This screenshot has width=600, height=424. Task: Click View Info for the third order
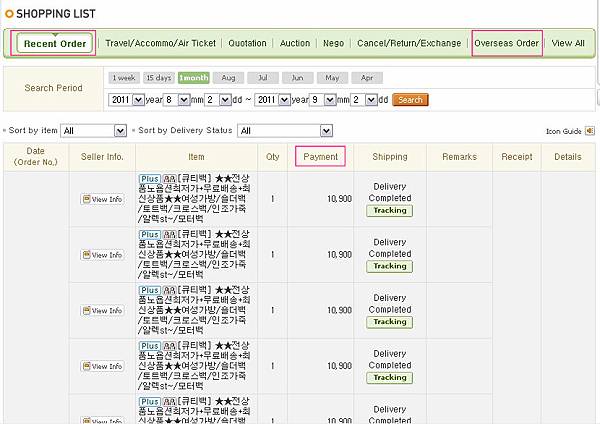[x=102, y=310]
